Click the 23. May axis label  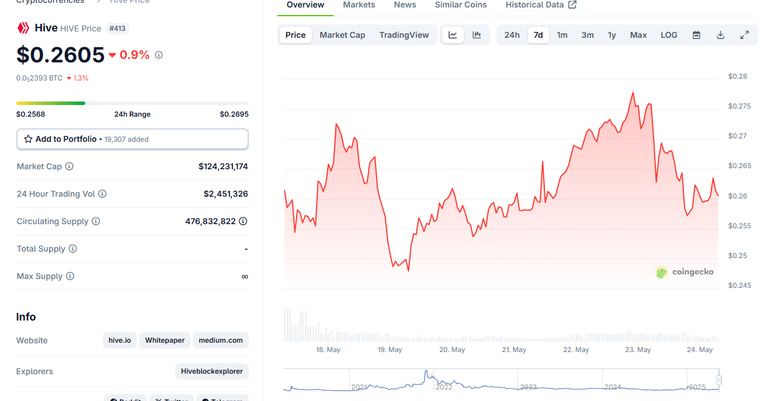point(638,350)
